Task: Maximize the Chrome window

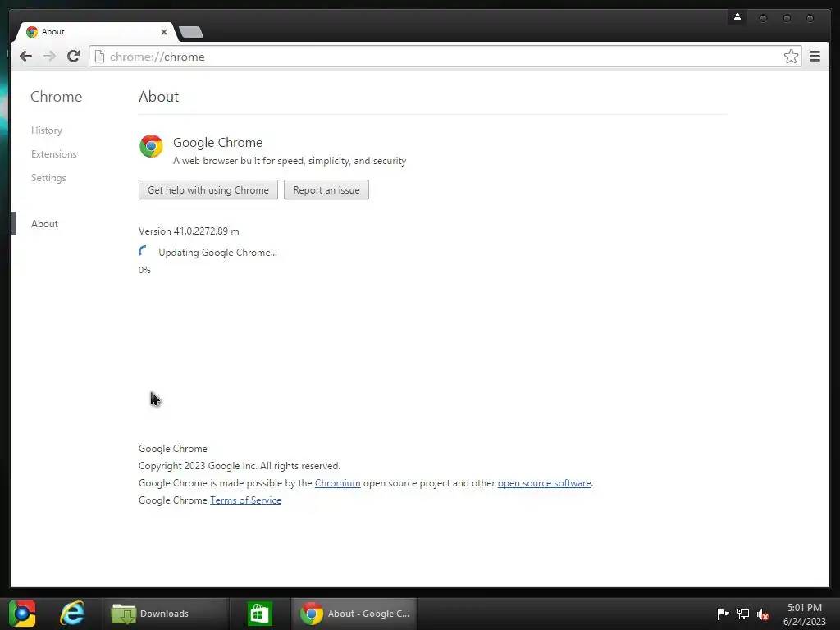Action: pos(787,18)
